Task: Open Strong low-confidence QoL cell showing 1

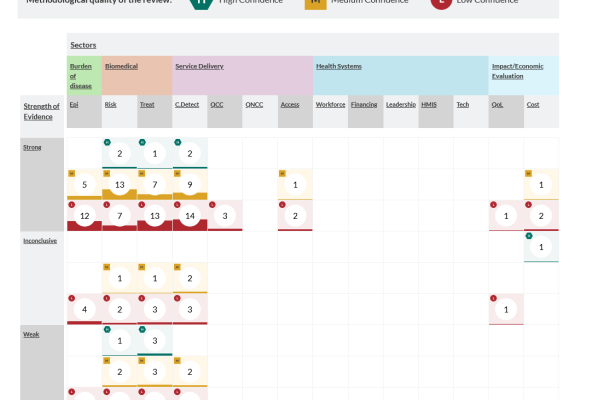Action: pos(506,216)
